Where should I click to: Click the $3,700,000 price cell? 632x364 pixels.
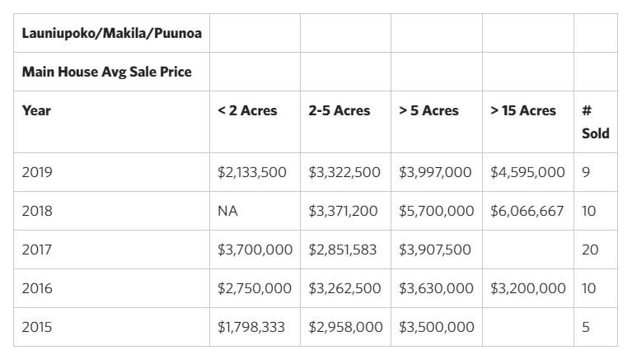(x=255, y=250)
